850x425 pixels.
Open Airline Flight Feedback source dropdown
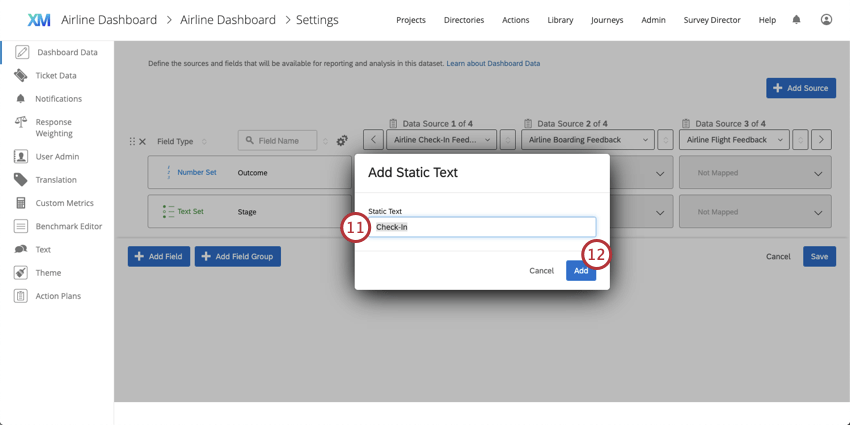click(x=735, y=140)
